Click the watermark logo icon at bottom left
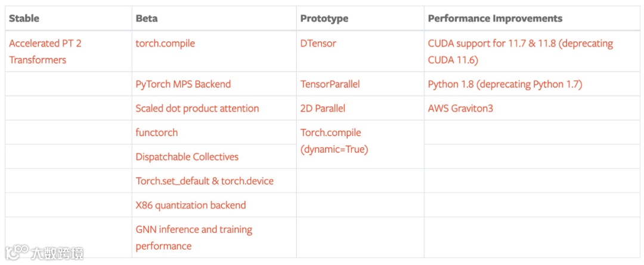644x265 pixels. point(20,252)
